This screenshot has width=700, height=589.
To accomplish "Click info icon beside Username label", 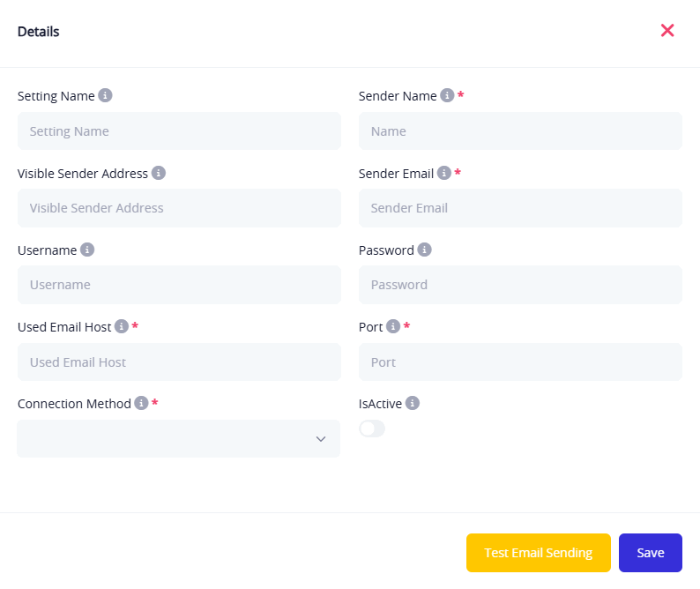I will point(87,250).
